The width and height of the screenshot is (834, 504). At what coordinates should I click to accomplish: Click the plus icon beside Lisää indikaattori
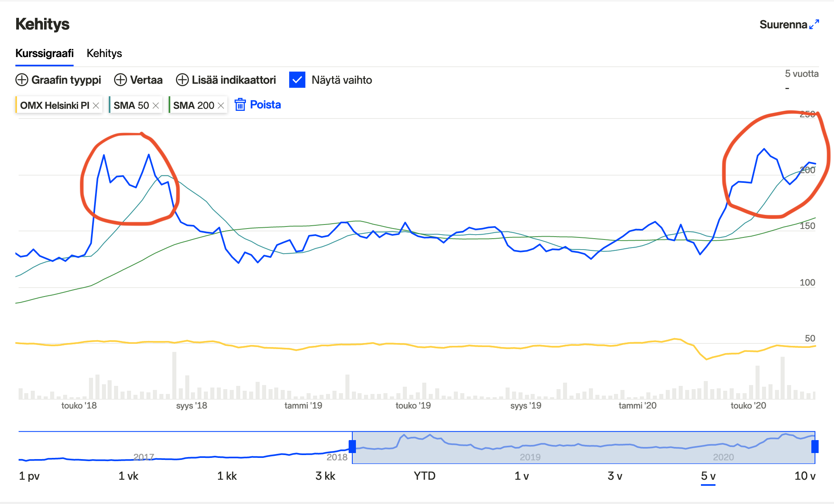(x=182, y=80)
